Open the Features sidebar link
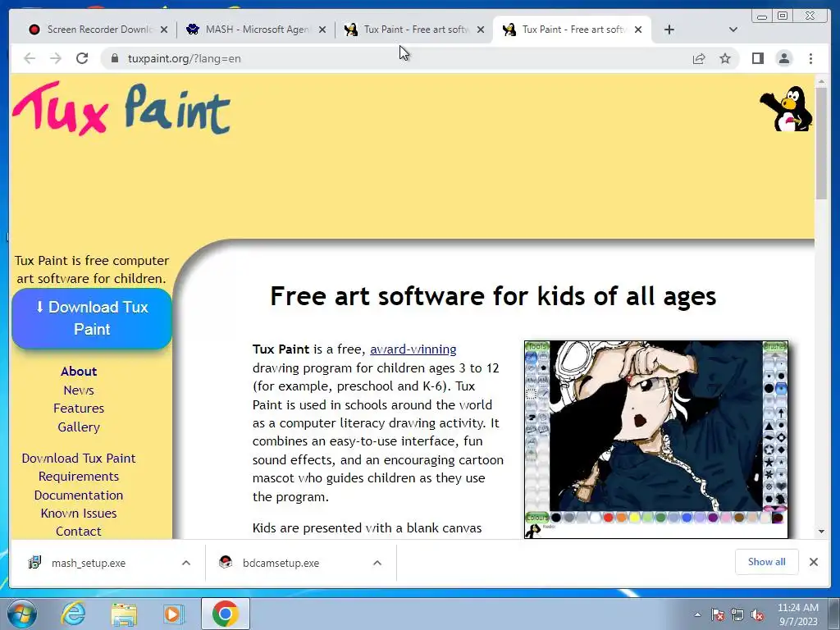Viewport: 840px width, 630px height. pos(79,409)
